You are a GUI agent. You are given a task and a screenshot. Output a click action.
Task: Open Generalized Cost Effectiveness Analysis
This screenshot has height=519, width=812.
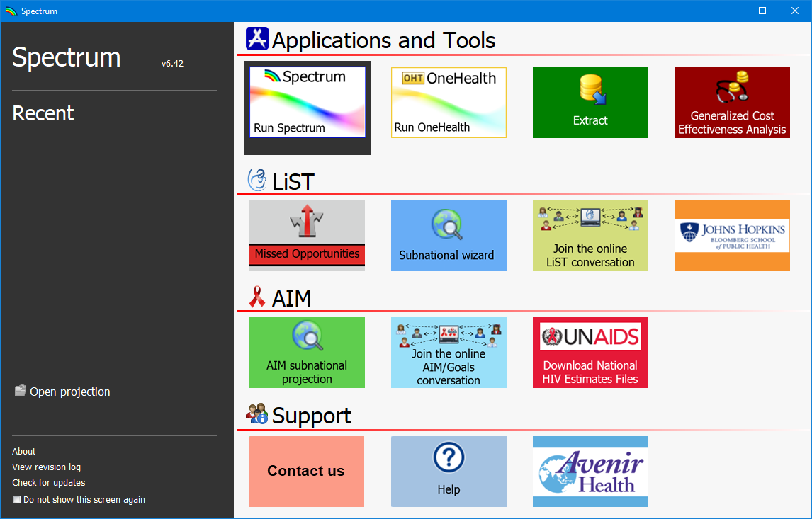732,103
